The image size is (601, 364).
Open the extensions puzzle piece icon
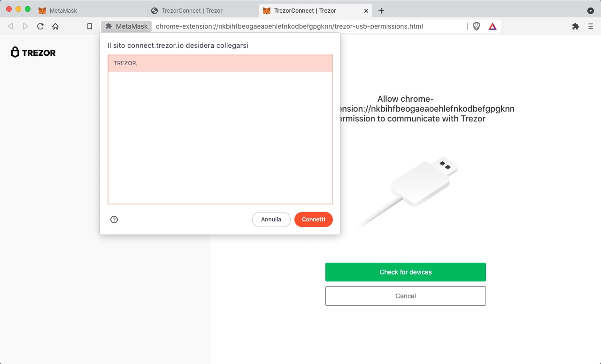point(576,26)
